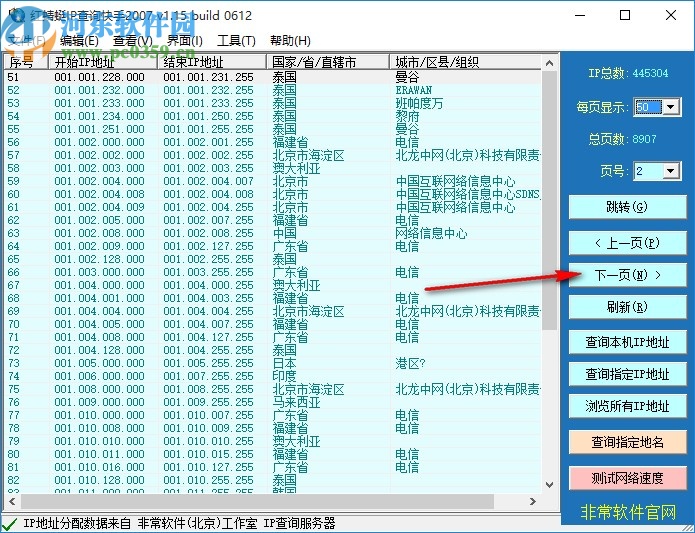This screenshot has width=695, height=533.
Task: Select row 53 班帕度万
Action: [273, 103]
